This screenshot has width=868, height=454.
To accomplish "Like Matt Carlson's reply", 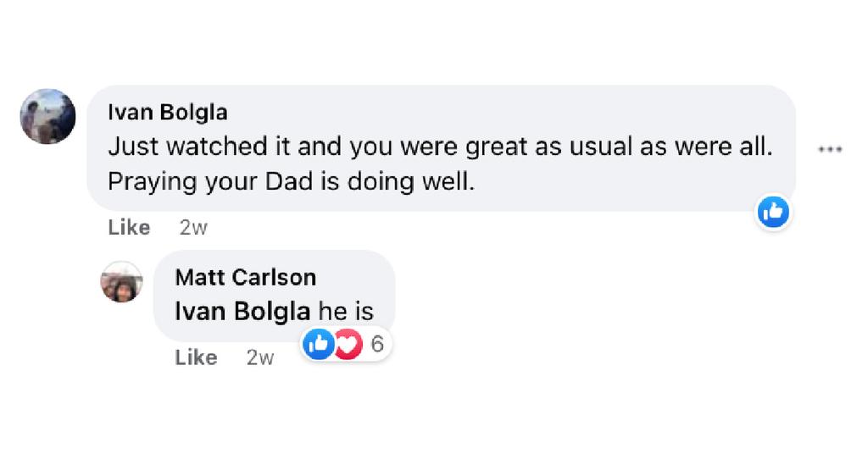I will pyautogui.click(x=196, y=357).
